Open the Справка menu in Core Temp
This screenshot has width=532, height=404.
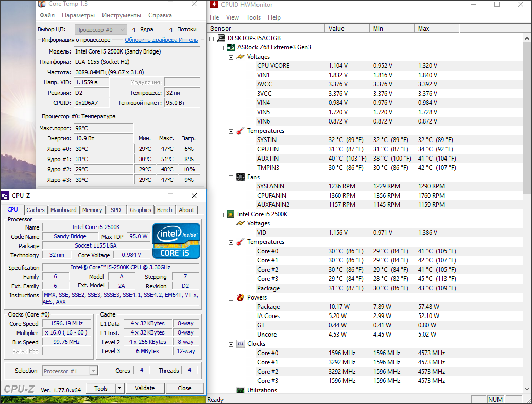pos(160,15)
